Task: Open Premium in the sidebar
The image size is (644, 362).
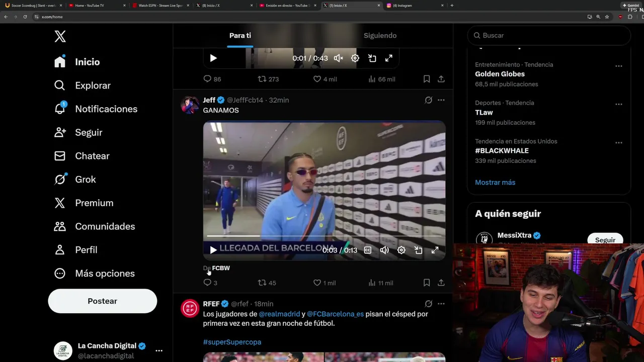Action: point(84,203)
